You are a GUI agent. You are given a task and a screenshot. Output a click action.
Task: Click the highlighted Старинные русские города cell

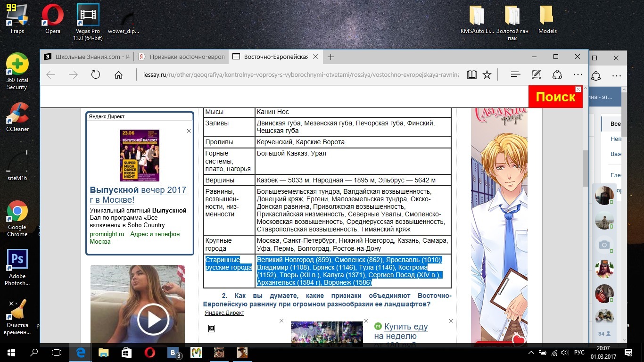[x=229, y=271]
